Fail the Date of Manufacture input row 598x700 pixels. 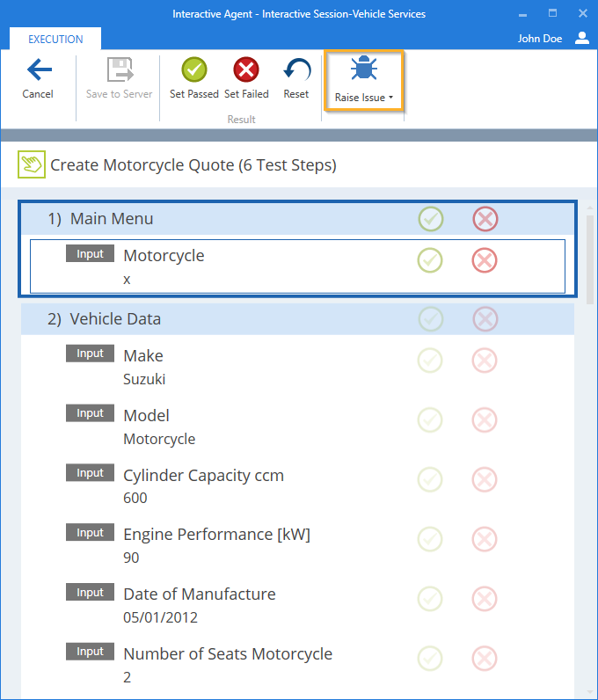click(x=485, y=599)
